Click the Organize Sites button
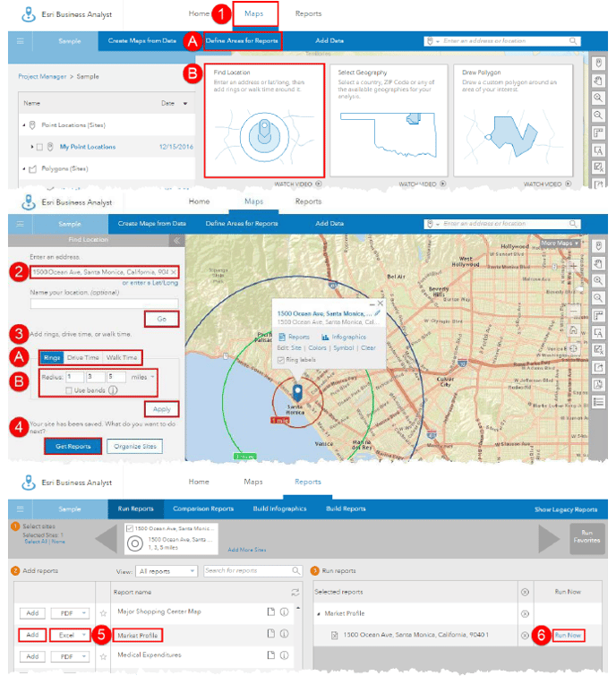Viewport: 616px width, 684px height. point(135,446)
